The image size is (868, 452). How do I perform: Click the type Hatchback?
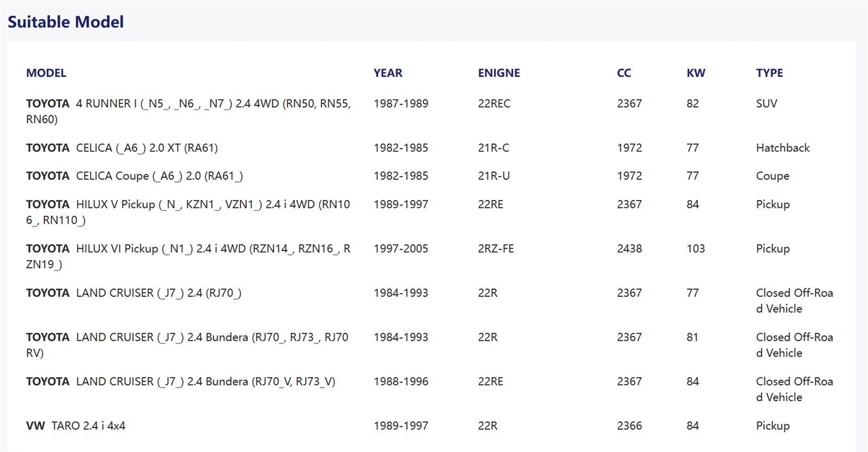coord(783,148)
